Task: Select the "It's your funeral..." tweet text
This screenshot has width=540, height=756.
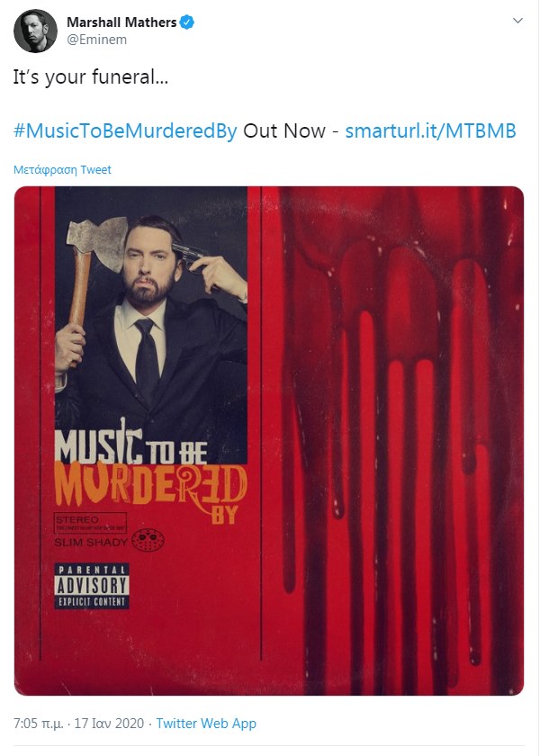Action: 91,77
